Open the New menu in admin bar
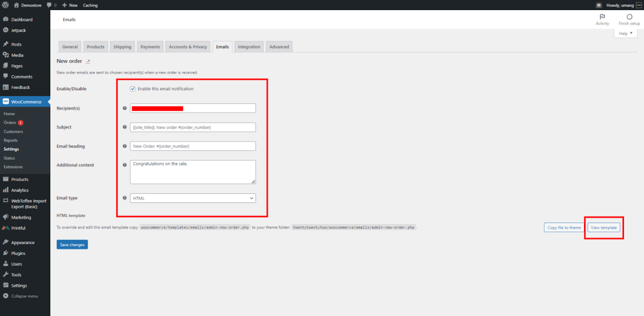This screenshot has width=644, height=316. pyautogui.click(x=70, y=5)
